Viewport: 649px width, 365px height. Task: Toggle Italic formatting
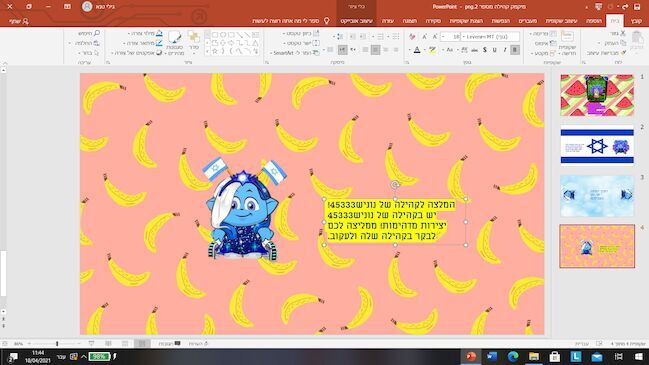pos(505,50)
